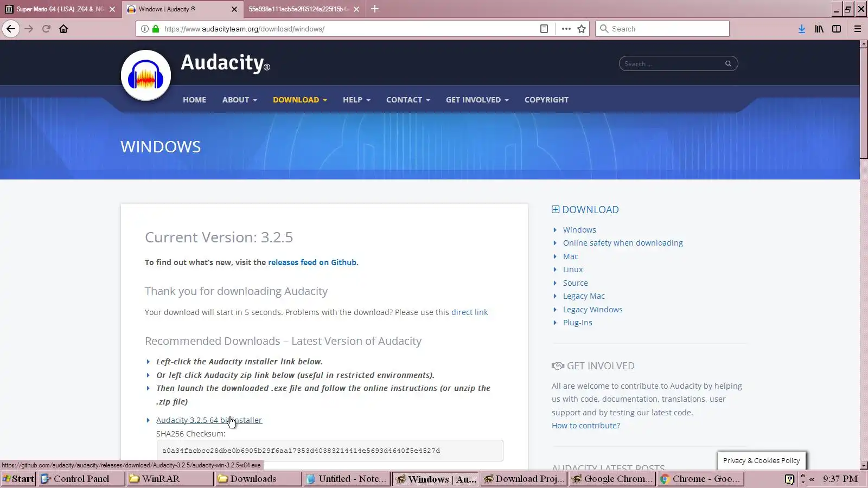868x488 pixels.
Task: Close the Windows | Audacity tab
Action: [234, 9]
